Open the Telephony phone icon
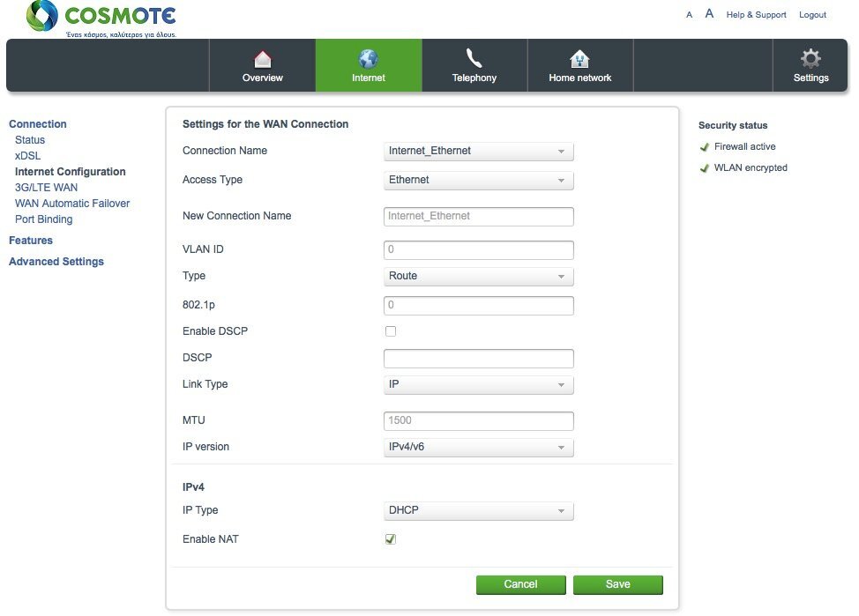This screenshot has height=616, width=859. [x=474, y=58]
